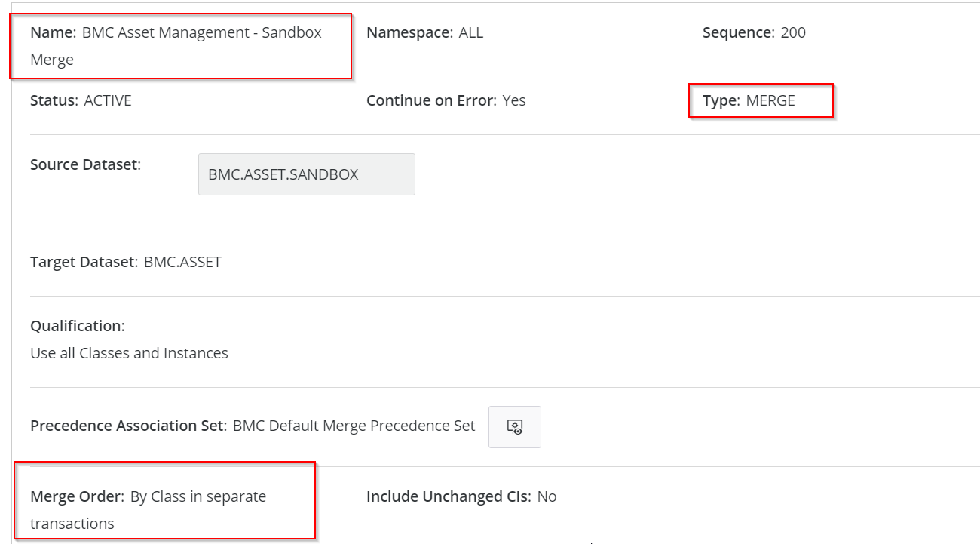Select the 'Include Unchanged CIs: No' text

click(x=461, y=496)
